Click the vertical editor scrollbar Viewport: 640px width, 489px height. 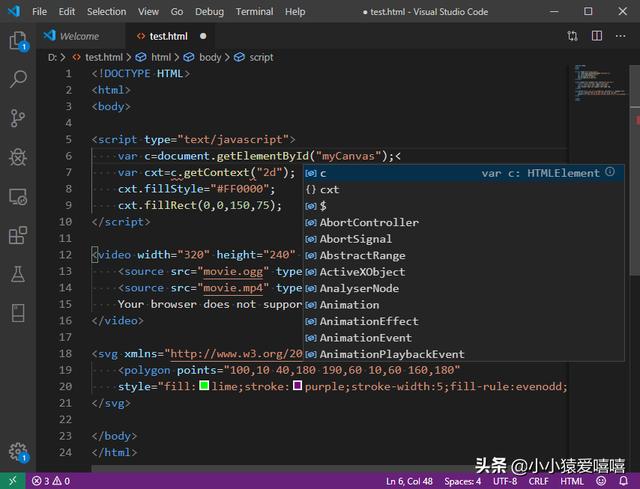click(x=635, y=171)
